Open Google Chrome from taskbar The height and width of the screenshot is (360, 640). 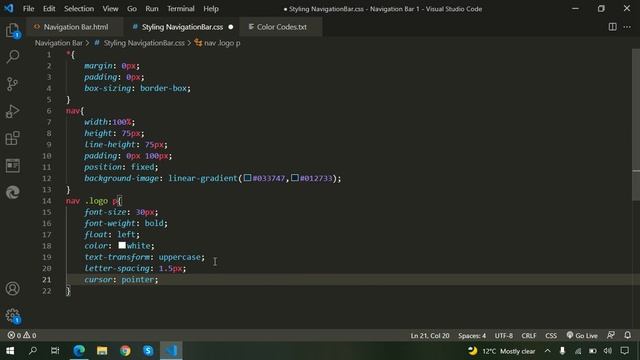pos(125,351)
